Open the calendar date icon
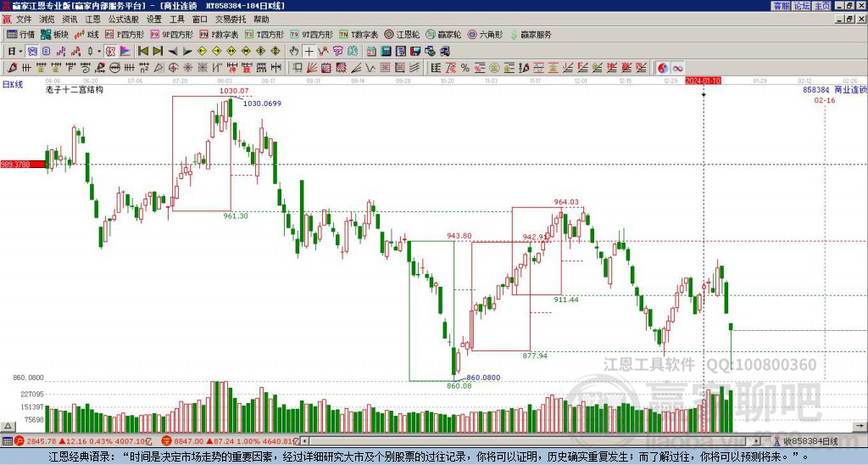 (x=371, y=51)
